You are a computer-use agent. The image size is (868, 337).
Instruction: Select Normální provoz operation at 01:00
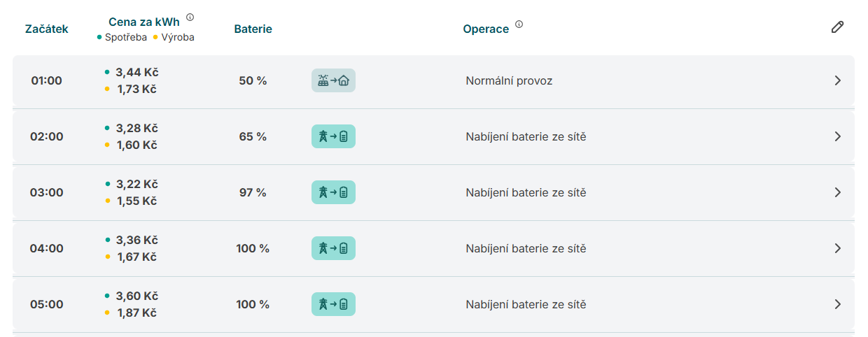(x=509, y=80)
